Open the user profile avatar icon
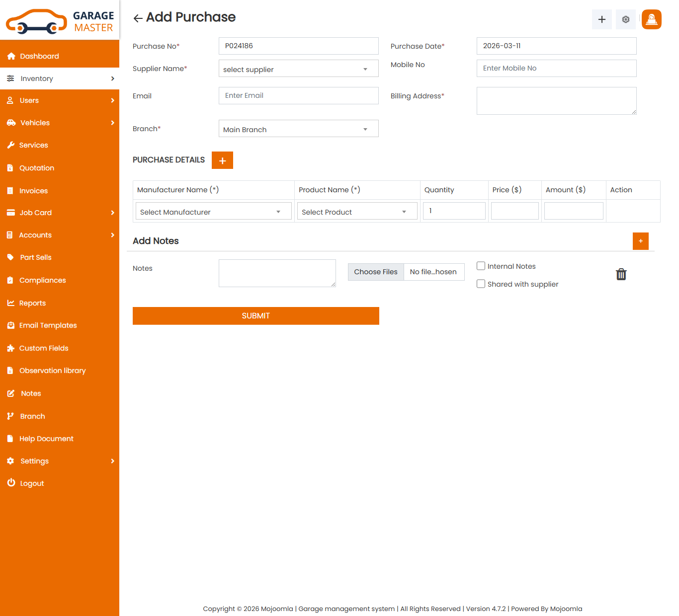 tap(651, 19)
